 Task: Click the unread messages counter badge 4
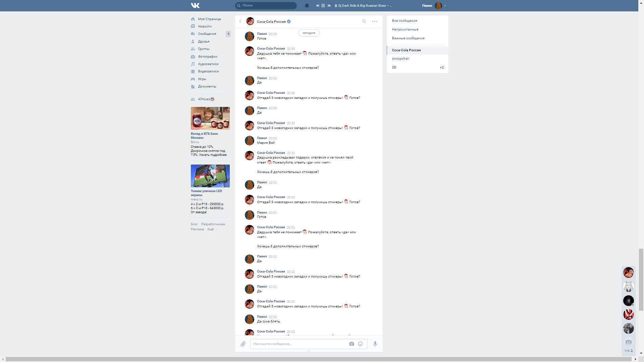pos(228,34)
